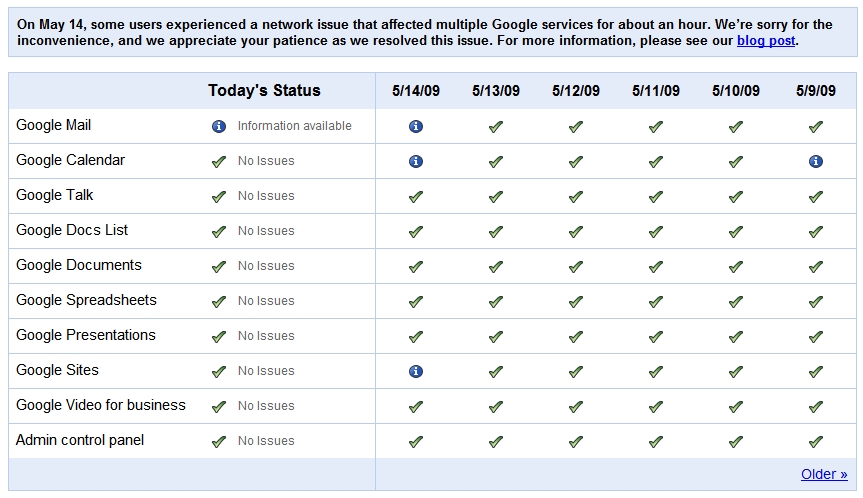Click Google Mail today's status info icon
Screen dimensions: 863x498
219,127
